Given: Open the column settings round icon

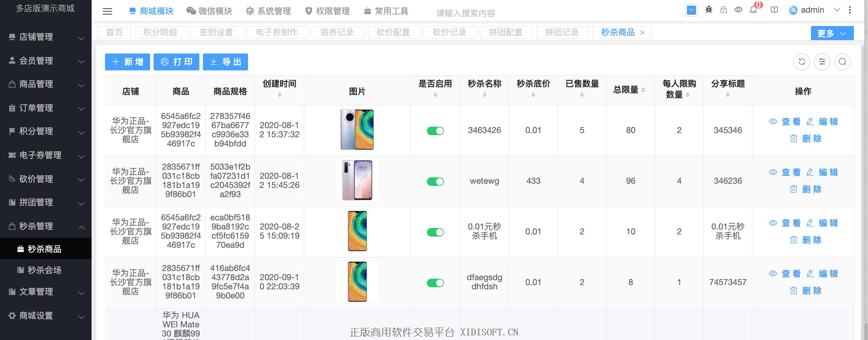Looking at the screenshot, I should pos(822,62).
